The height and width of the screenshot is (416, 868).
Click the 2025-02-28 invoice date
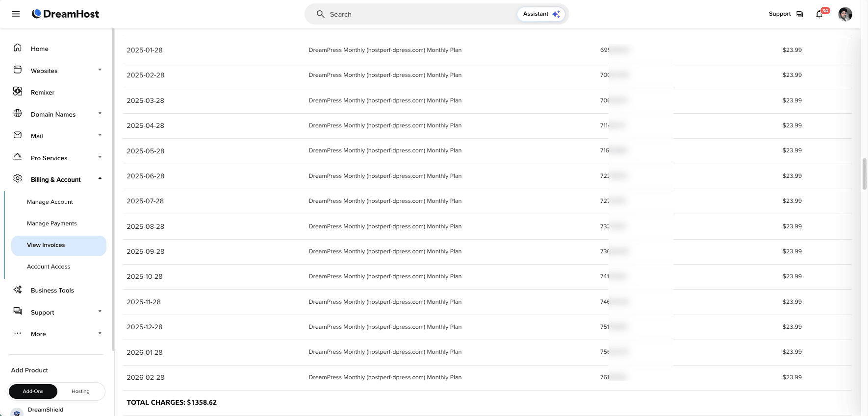146,75
